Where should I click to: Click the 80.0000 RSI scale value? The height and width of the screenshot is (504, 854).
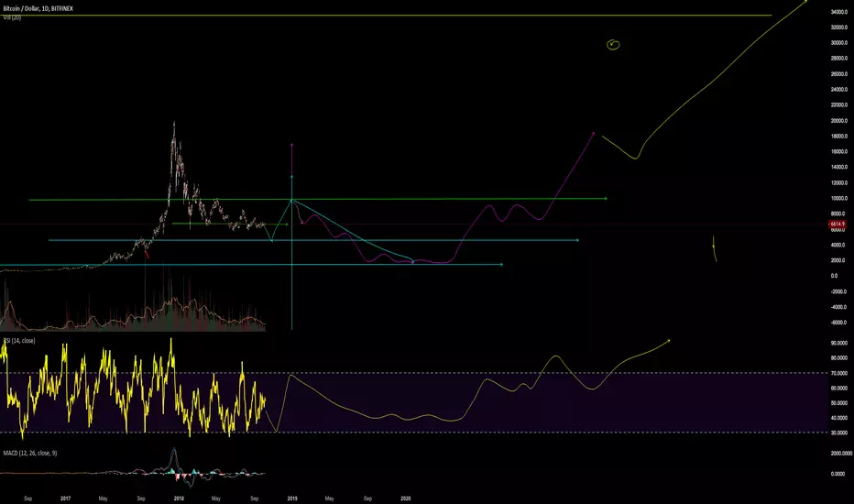pyautogui.click(x=839, y=358)
